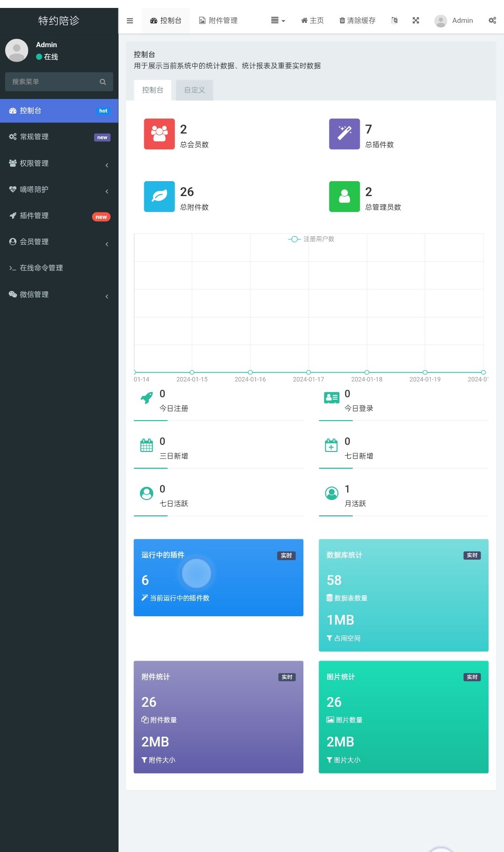Screen dimensions: 504x852
Task: Expand the 微信管理 sidebar menu
Action: pos(59,295)
